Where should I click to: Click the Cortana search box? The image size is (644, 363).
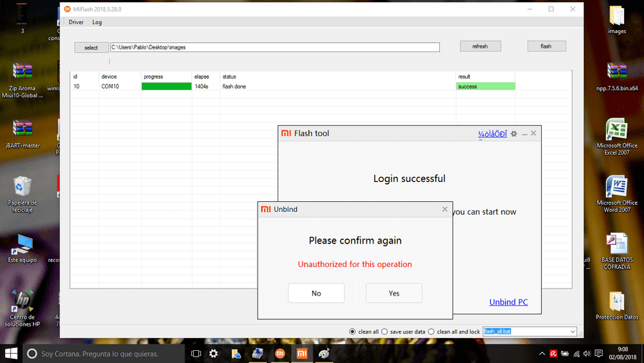click(x=104, y=354)
